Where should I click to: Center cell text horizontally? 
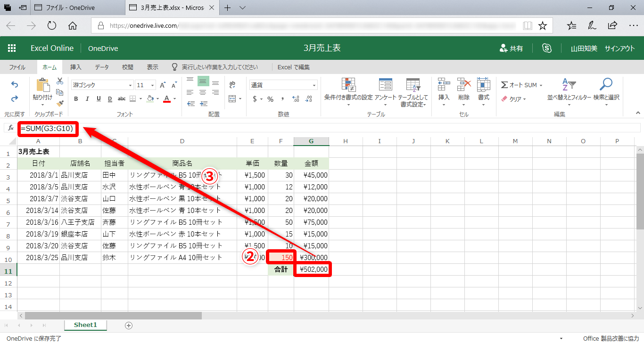coord(203,92)
